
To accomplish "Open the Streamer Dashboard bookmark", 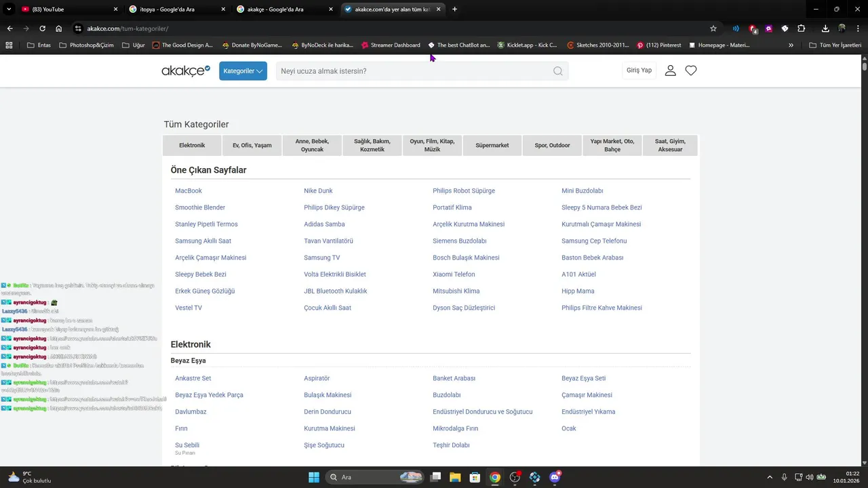I will coord(391,45).
